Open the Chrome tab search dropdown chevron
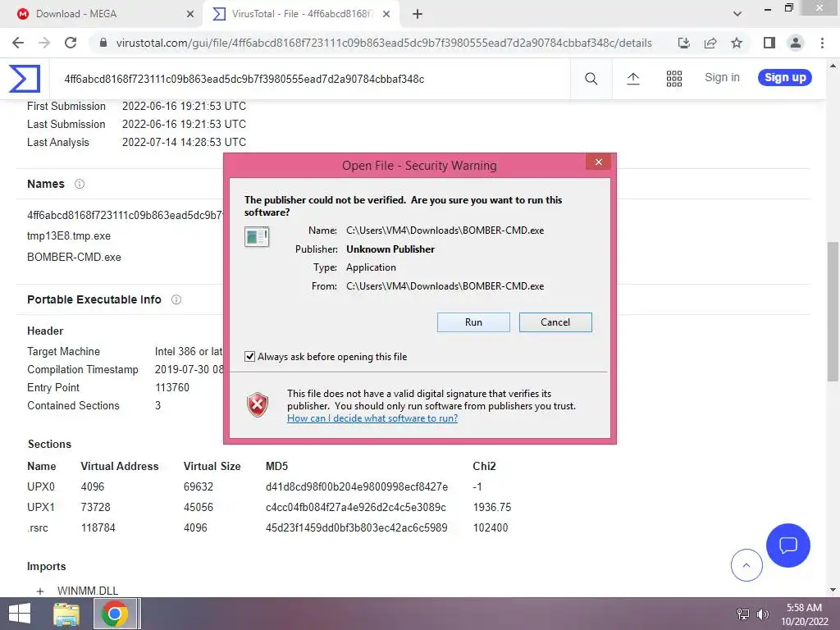The width and height of the screenshot is (840, 630). (x=737, y=15)
